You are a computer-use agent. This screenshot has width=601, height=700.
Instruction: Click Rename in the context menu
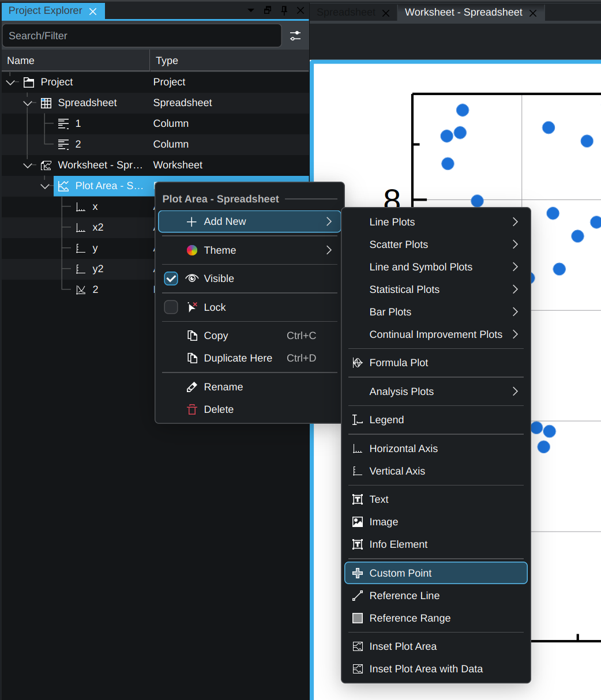[223, 387]
